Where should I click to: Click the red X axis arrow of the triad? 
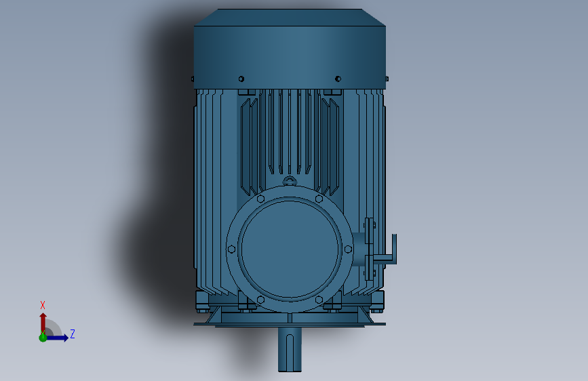coord(43,323)
